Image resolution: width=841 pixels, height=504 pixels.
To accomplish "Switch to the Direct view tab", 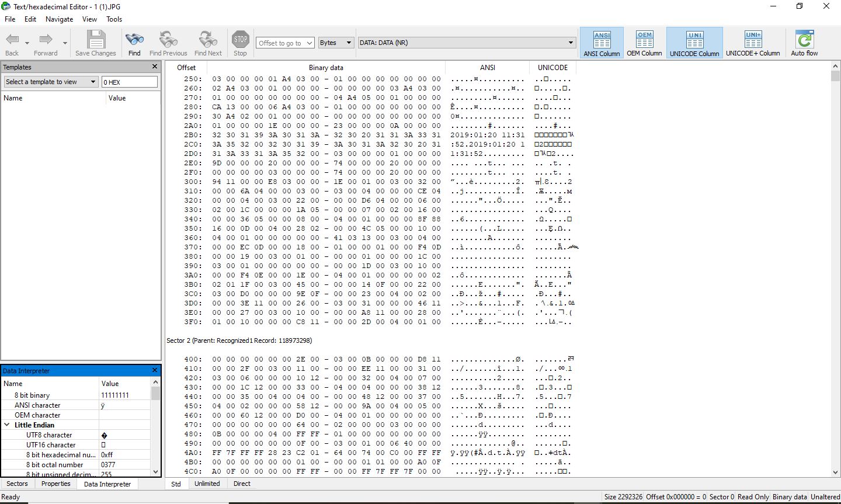I will (x=242, y=484).
